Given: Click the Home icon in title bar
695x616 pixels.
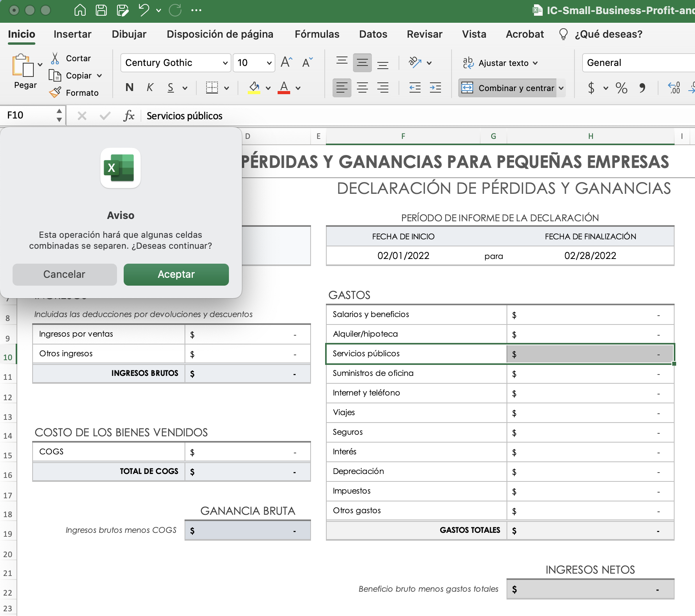Looking at the screenshot, I should pos(80,10).
